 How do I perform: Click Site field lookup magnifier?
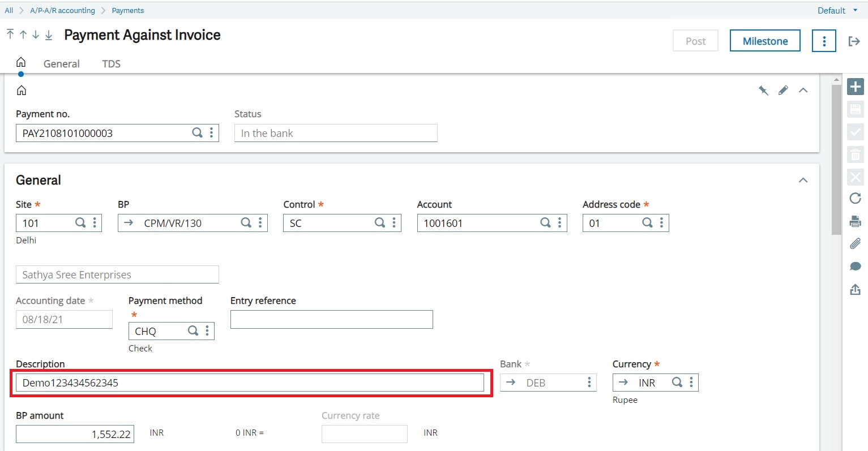tap(80, 222)
